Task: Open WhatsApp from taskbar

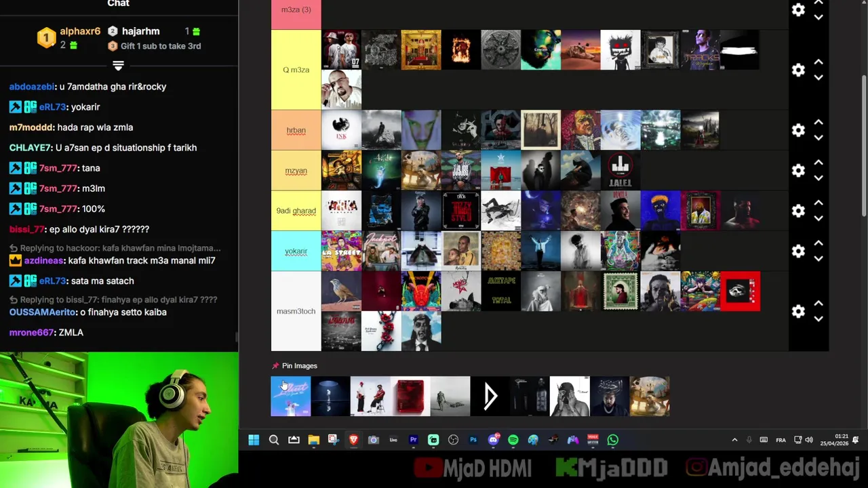Action: (x=612, y=440)
